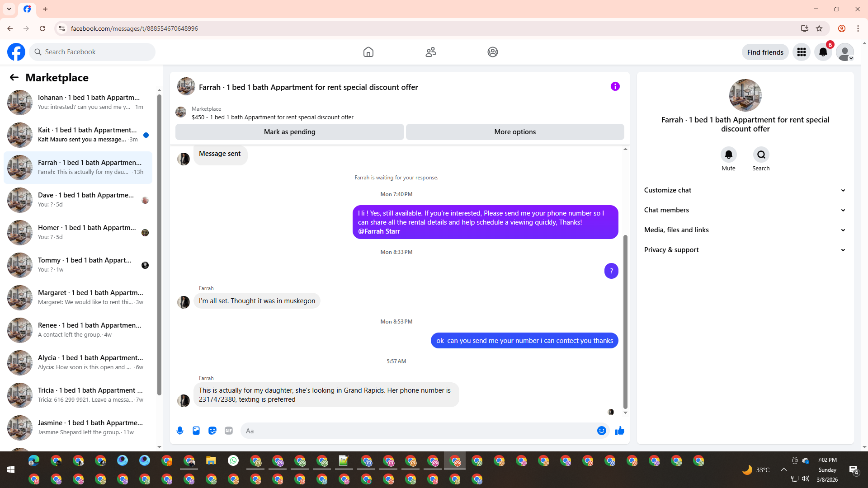Click the message text field

pos(418,431)
